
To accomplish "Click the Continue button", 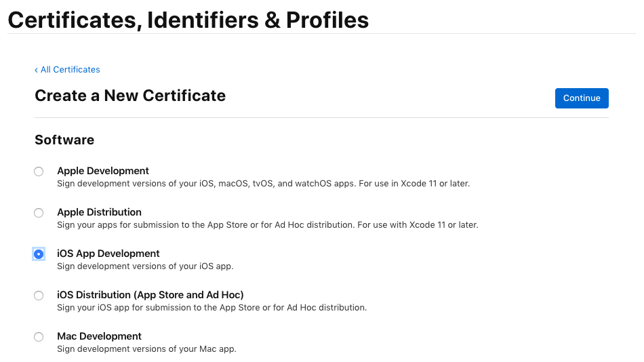I will (x=582, y=98).
